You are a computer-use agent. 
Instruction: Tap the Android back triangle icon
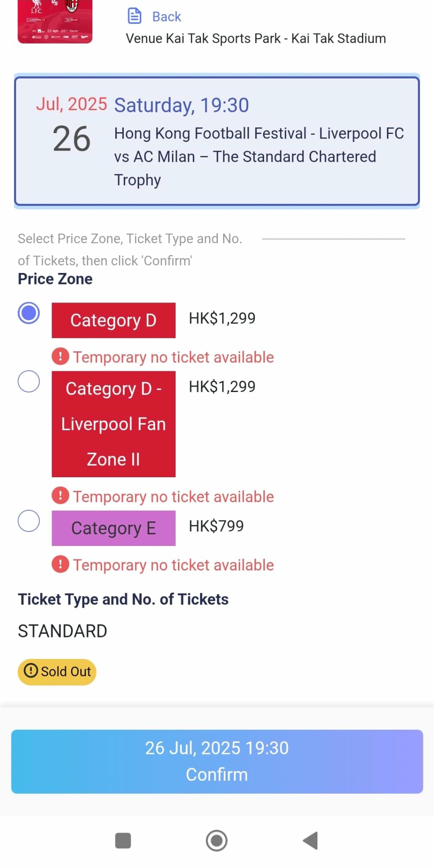[x=311, y=840]
